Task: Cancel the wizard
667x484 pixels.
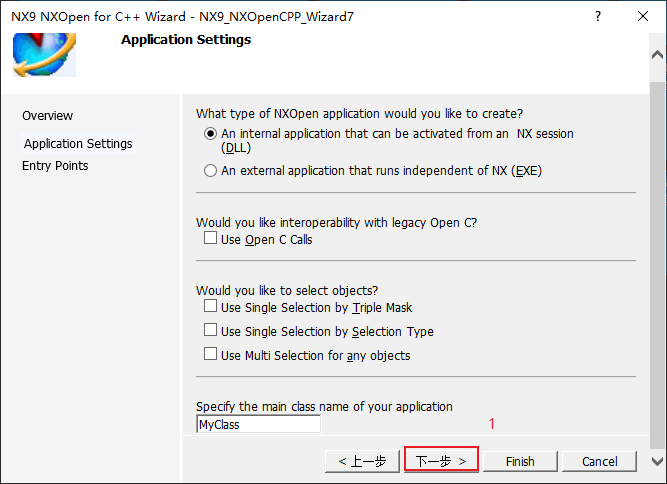Action: pos(599,461)
